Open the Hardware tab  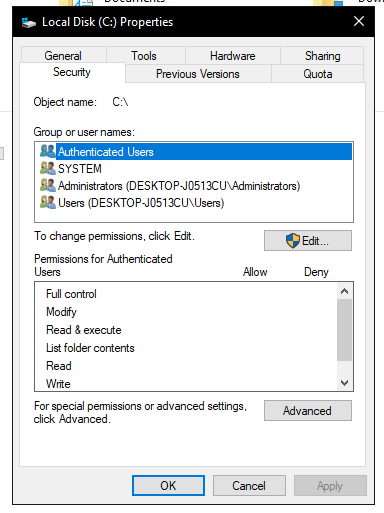point(233,56)
